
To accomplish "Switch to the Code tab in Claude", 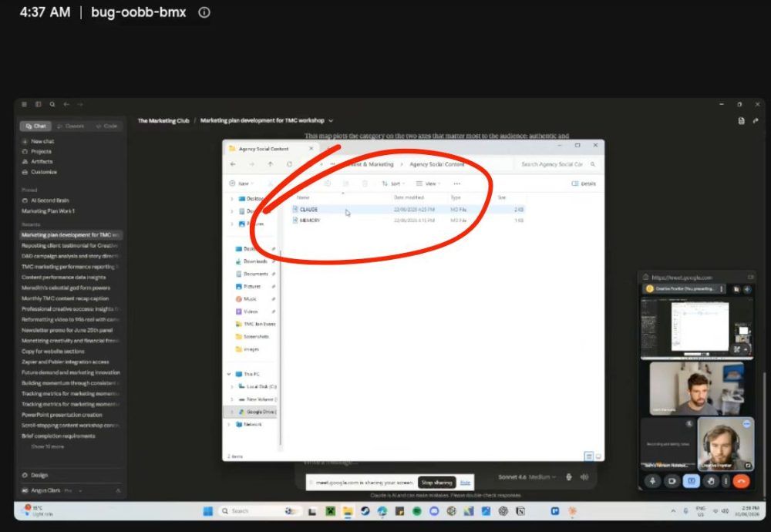I will click(106, 126).
